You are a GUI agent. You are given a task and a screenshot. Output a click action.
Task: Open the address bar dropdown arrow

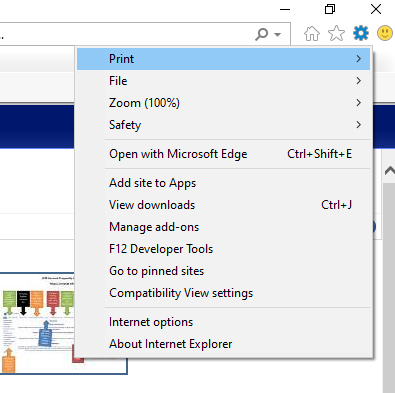pos(277,34)
